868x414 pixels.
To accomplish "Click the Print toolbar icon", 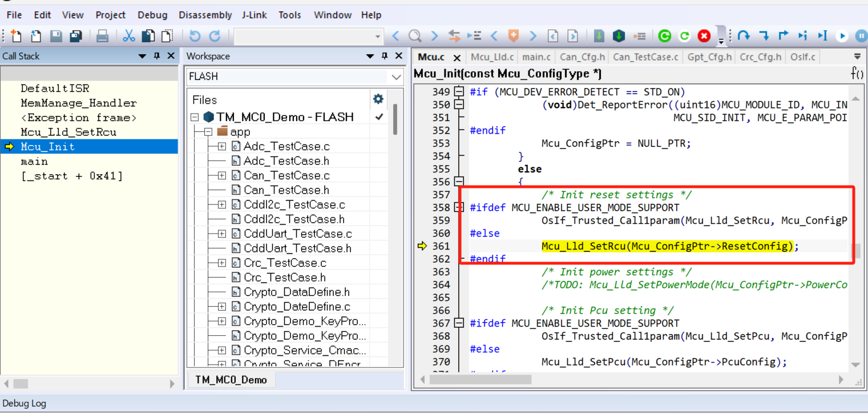I will [x=102, y=36].
